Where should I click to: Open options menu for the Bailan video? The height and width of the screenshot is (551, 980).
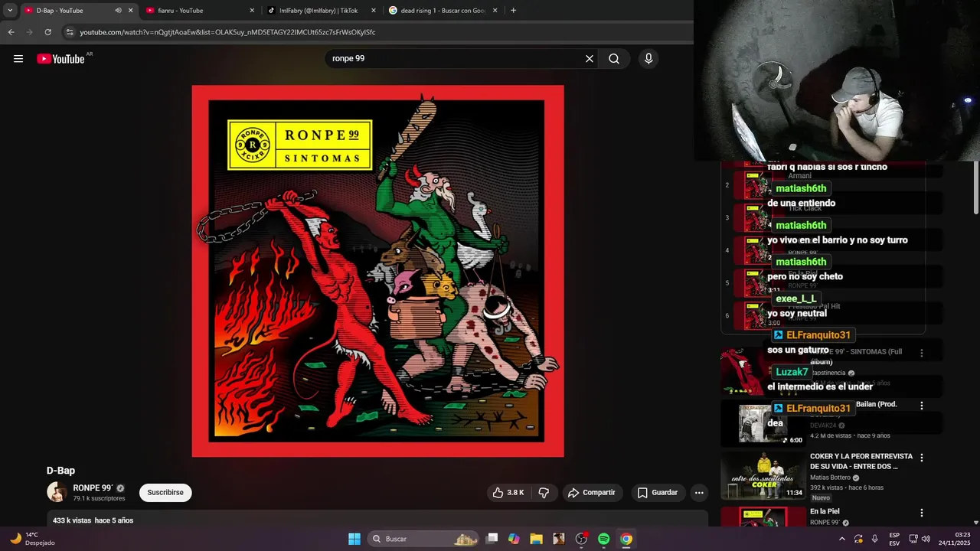coord(922,405)
